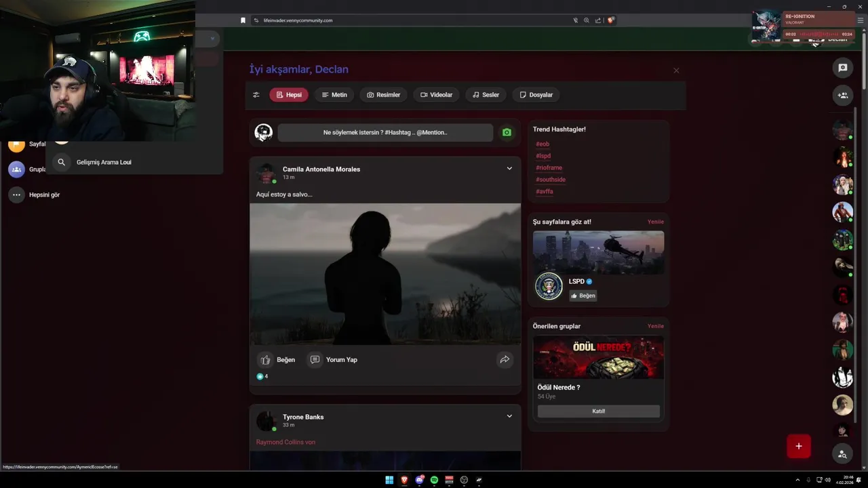This screenshot has height=488, width=868.
Task: Open the #rioframe trending hashtag
Action: 549,167
